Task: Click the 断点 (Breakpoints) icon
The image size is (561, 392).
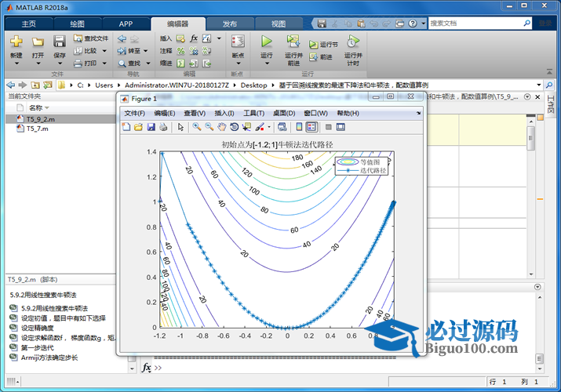Action: [238, 42]
